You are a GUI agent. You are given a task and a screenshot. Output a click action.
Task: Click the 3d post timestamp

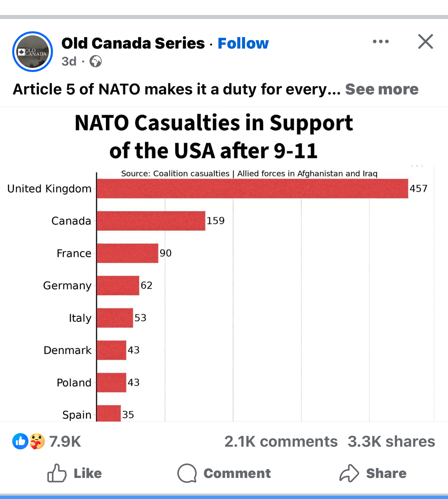(x=69, y=61)
